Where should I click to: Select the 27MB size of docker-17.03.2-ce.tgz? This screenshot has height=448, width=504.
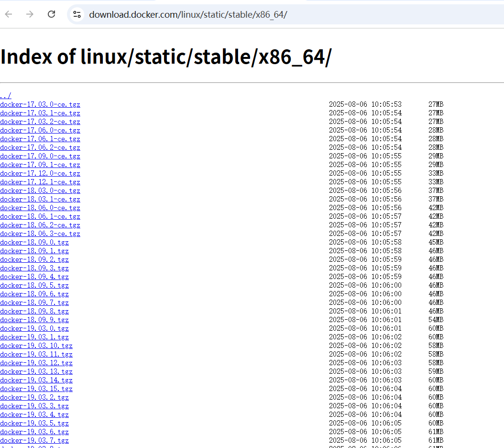click(436, 122)
